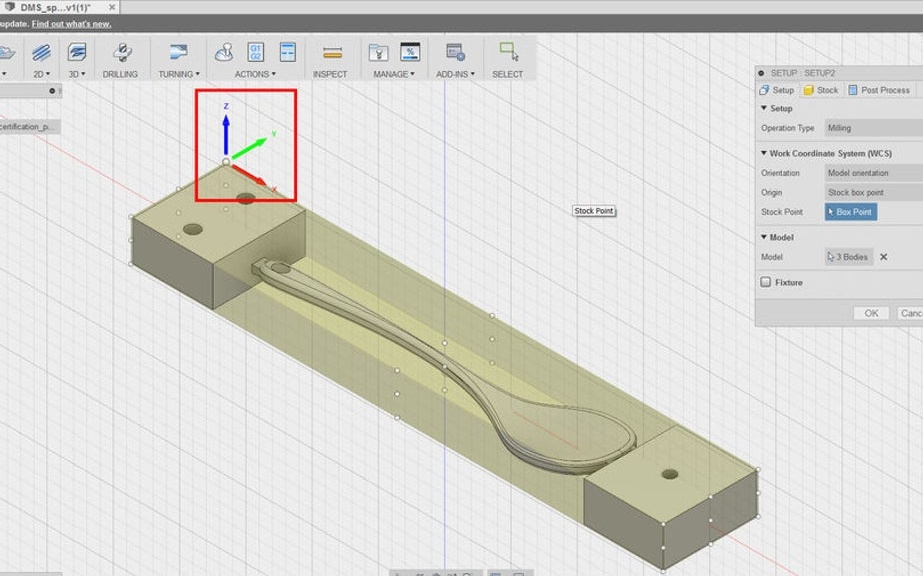
Task: Click the Add-Ins scripts icon
Action: click(x=454, y=52)
